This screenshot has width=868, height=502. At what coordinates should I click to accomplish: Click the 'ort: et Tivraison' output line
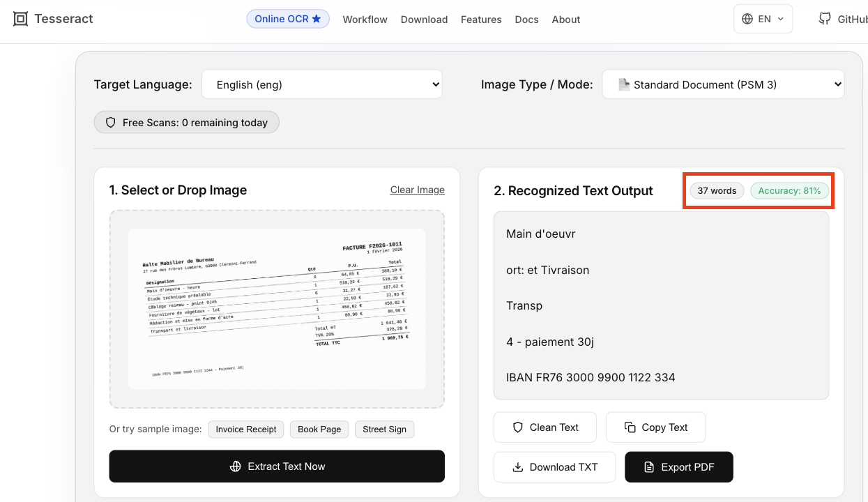click(547, 270)
